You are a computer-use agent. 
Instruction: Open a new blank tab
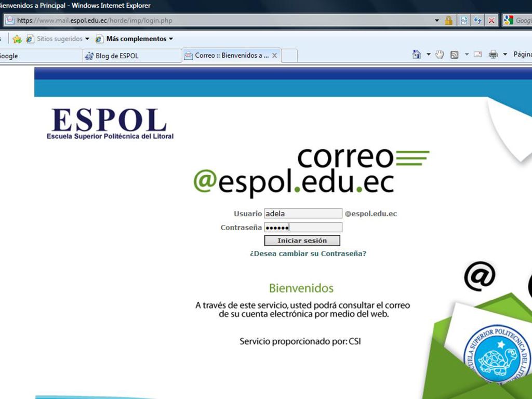point(289,56)
